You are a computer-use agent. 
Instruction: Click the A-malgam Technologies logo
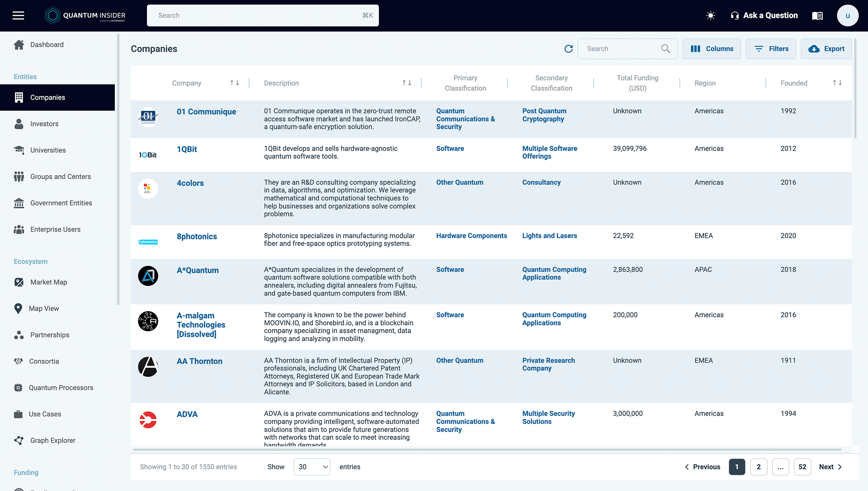pos(148,321)
